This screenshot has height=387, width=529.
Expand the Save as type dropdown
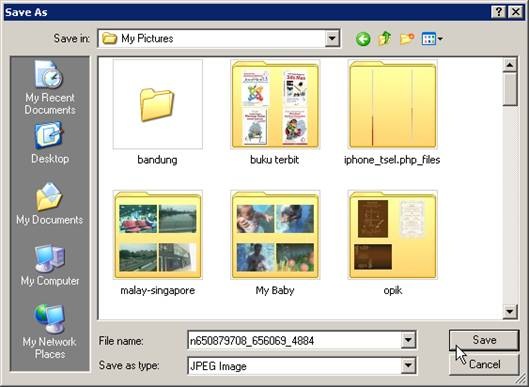tap(408, 366)
